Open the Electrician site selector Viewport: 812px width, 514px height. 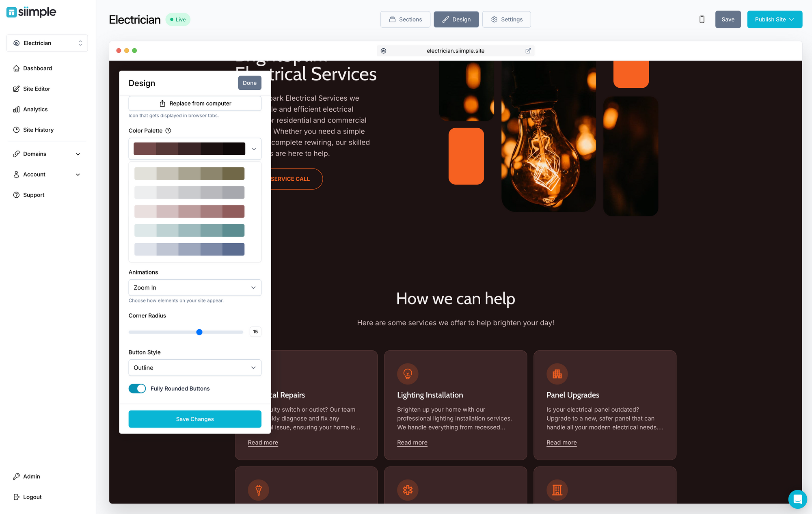pyautogui.click(x=47, y=43)
